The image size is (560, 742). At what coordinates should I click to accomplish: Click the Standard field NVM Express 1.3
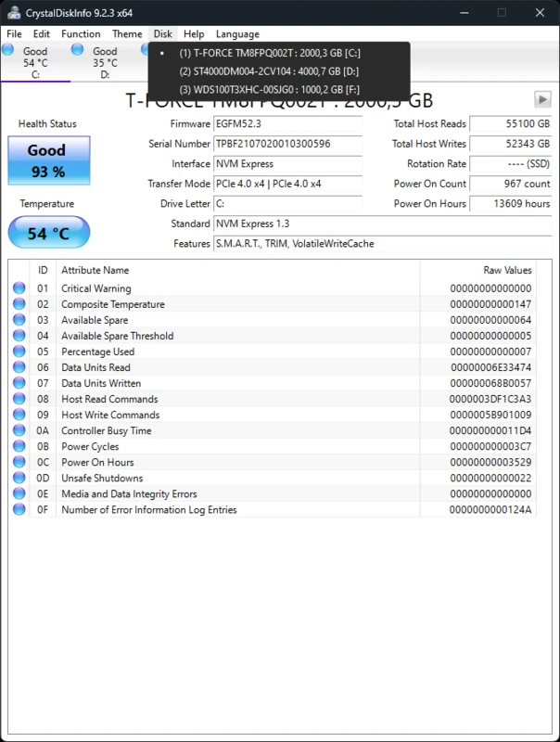click(382, 224)
